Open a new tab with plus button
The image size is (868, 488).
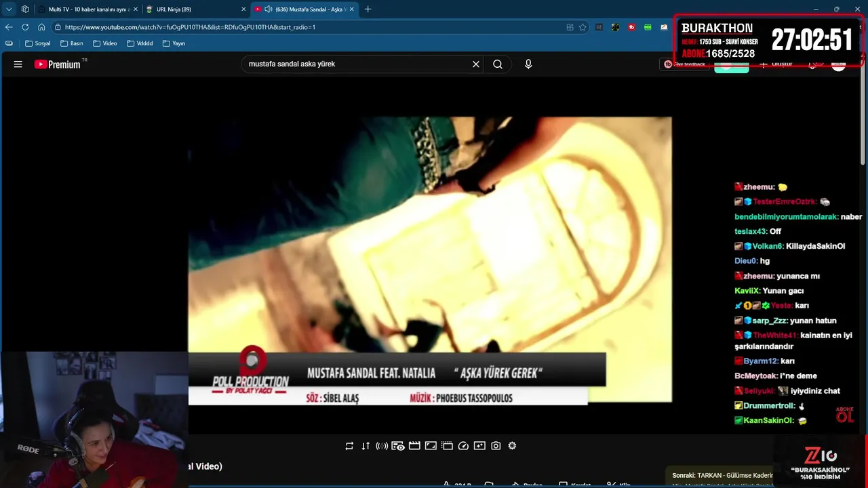(x=368, y=9)
